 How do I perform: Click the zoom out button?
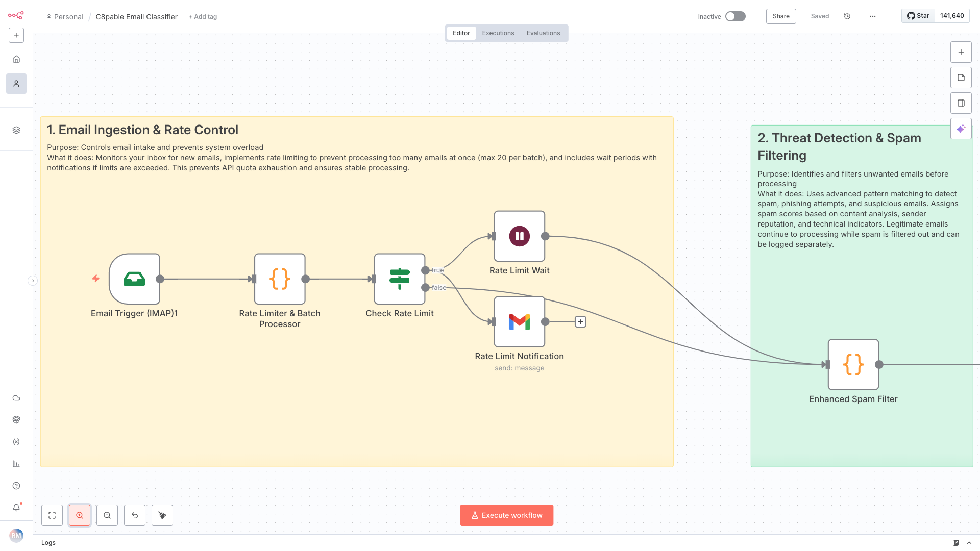pos(107,515)
